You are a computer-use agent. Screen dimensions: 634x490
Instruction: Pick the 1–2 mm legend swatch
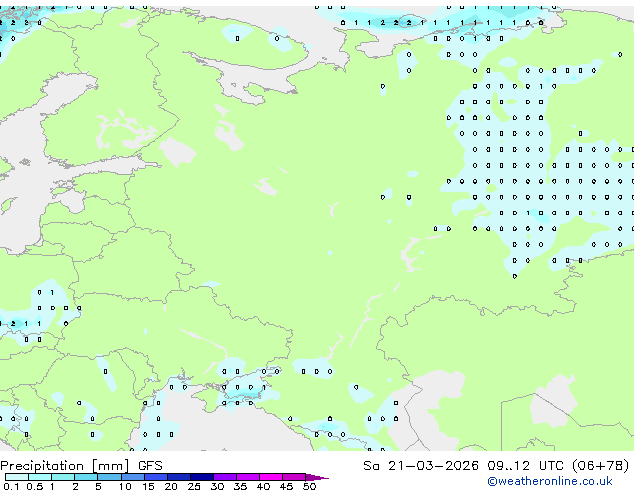pos(63,477)
